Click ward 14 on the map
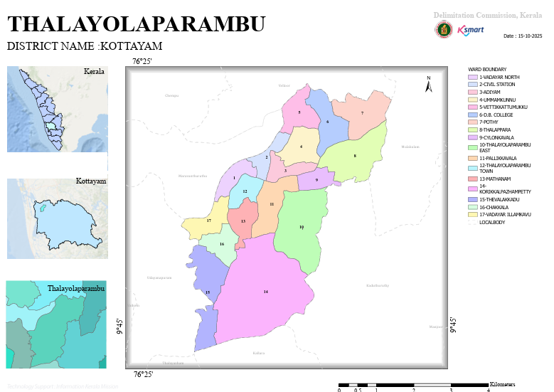 265,292
